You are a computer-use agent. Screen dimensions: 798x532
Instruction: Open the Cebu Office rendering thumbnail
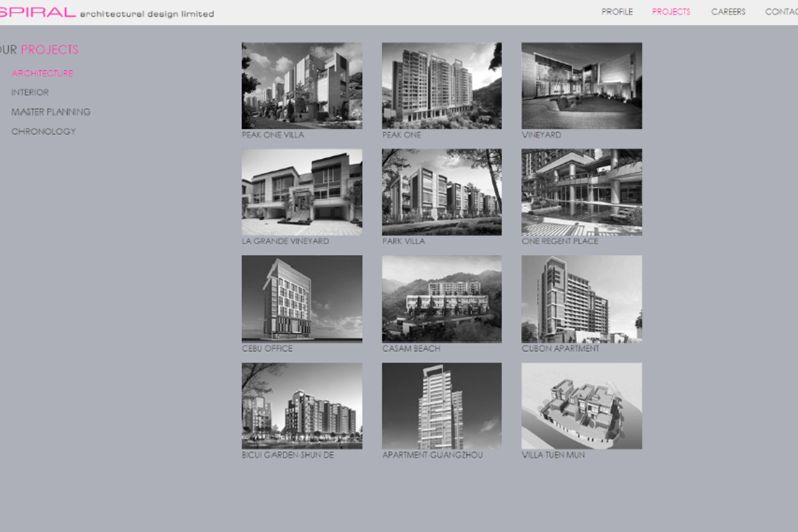(302, 299)
